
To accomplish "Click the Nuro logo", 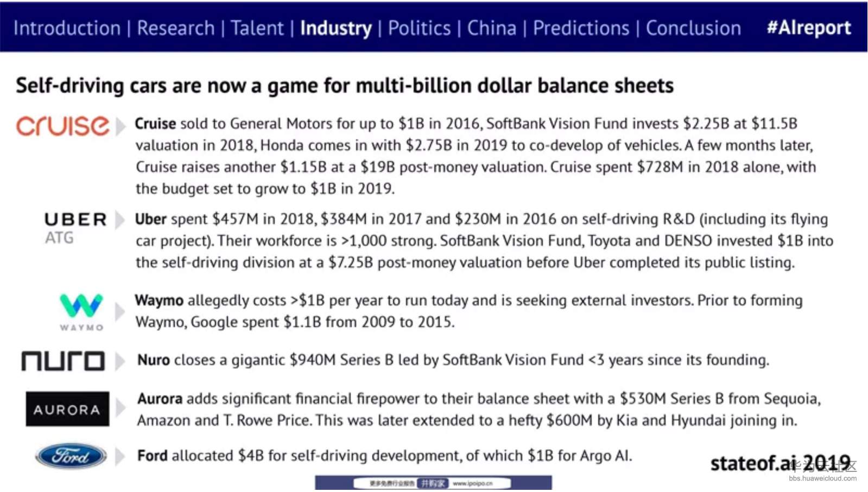I will (x=63, y=361).
